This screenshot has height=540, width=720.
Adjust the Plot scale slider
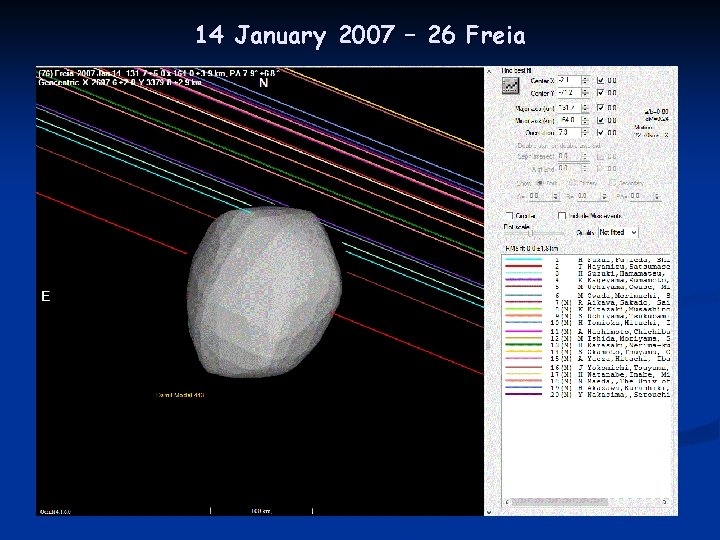[x=530, y=234]
